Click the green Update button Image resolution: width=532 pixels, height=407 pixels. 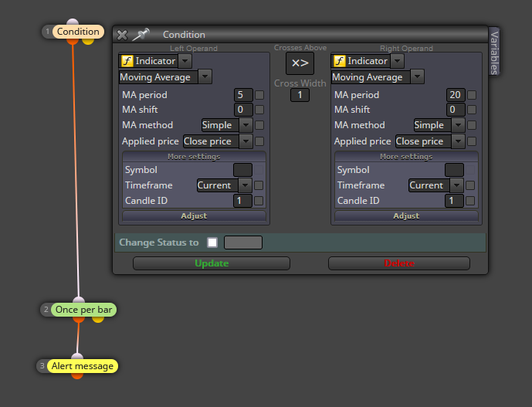[x=212, y=263]
